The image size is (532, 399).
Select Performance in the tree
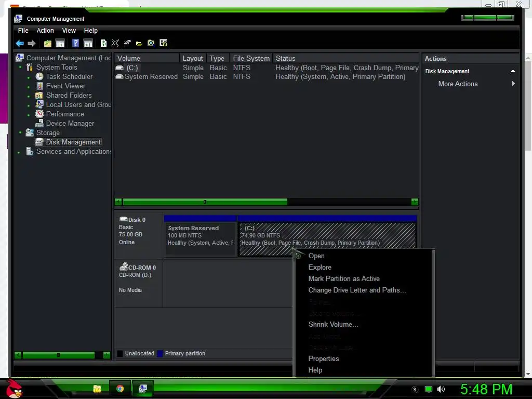[x=65, y=114]
